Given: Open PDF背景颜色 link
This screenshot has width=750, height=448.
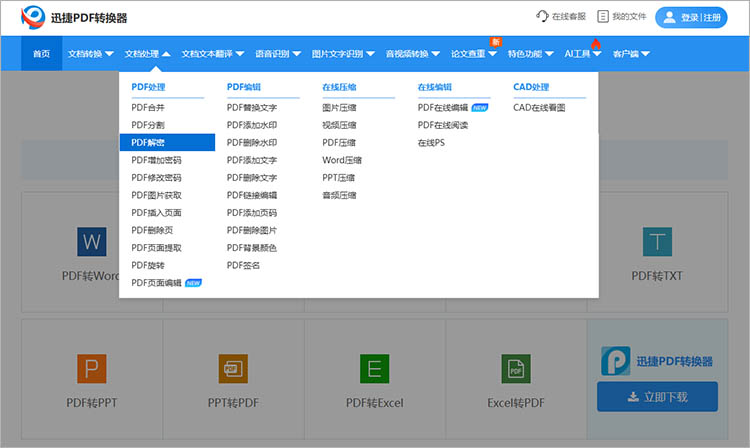Looking at the screenshot, I should (x=252, y=248).
